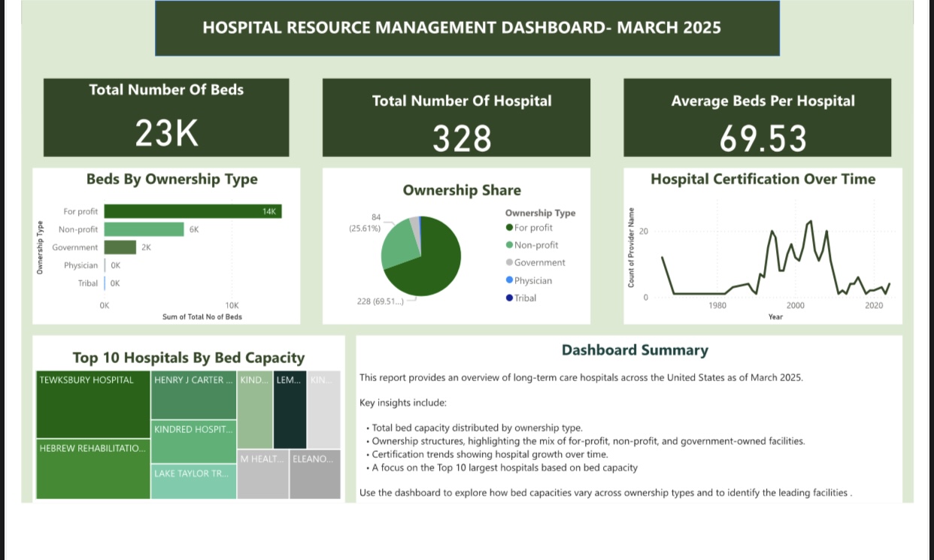Select the Government legend label
This screenshot has height=560, width=934.
point(540,262)
